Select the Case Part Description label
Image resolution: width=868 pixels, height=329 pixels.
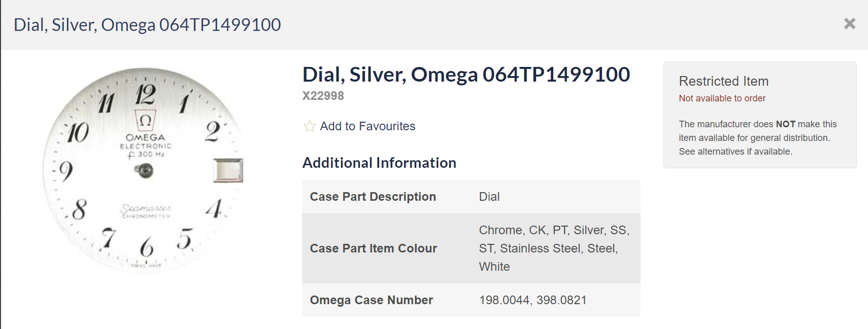point(373,197)
